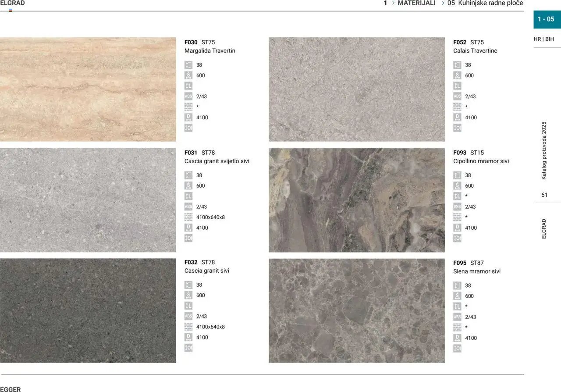The image size is (561, 392).
Task: Open the MATERIJALI breadcrumb section
Action: [x=416, y=3]
